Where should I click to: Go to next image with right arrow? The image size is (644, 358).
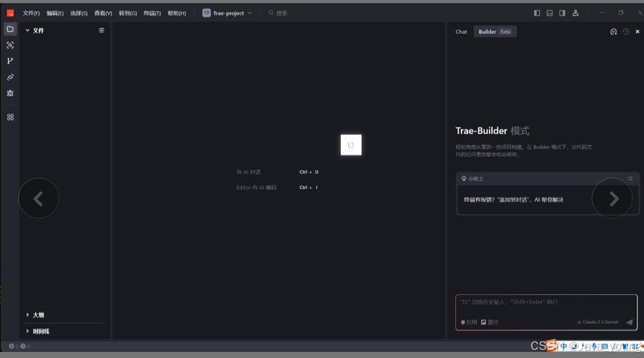[x=612, y=198]
